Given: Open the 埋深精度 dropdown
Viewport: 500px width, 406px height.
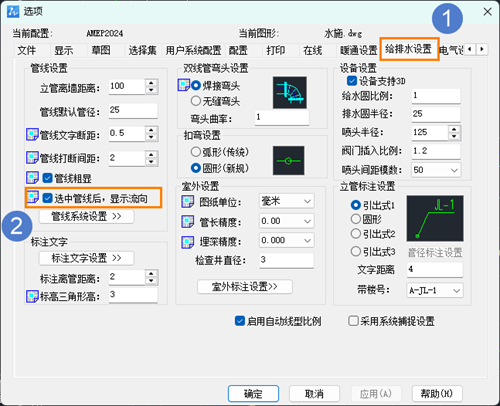Looking at the screenshot, I should tap(286, 240).
